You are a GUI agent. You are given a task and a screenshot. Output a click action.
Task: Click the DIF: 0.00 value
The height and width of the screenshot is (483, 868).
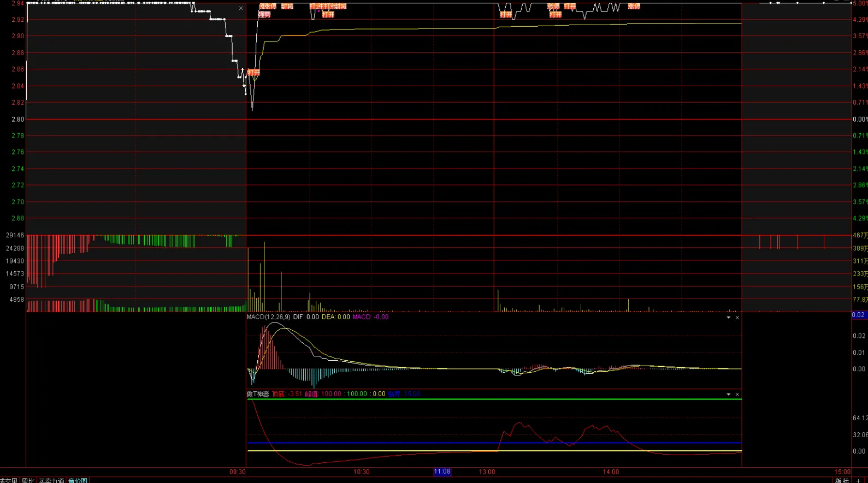[x=306, y=317]
